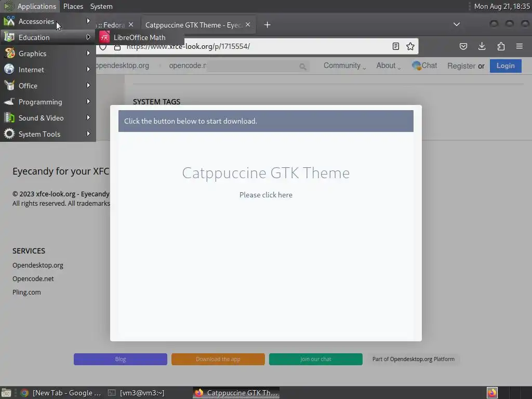The height and width of the screenshot is (399, 532).
Task: Click the orange Download the app button
Action: 218,359
